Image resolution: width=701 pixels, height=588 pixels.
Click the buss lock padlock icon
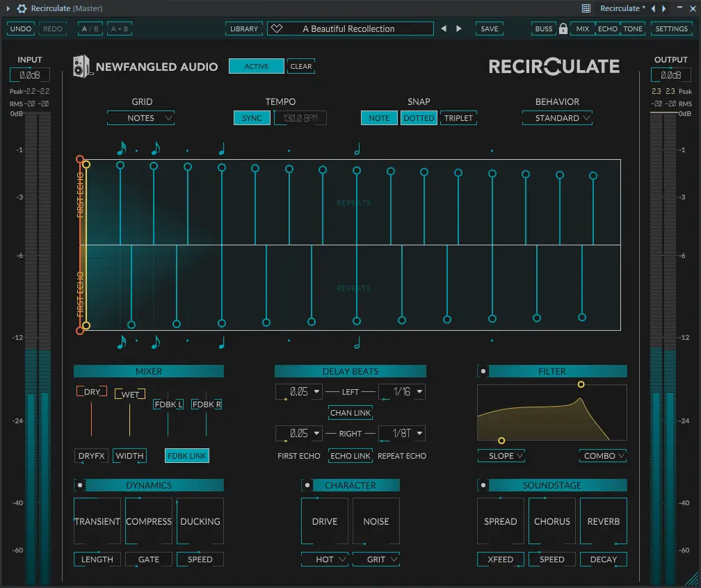[x=563, y=28]
